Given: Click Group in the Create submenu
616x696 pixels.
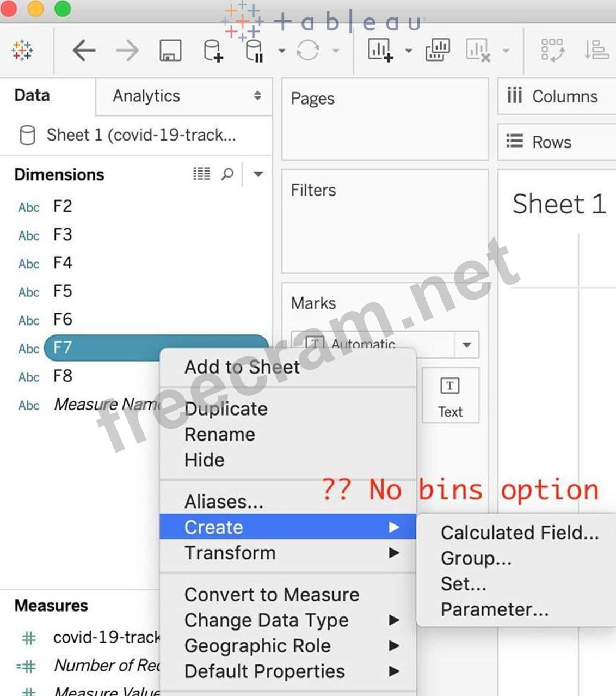Looking at the screenshot, I should [x=476, y=558].
